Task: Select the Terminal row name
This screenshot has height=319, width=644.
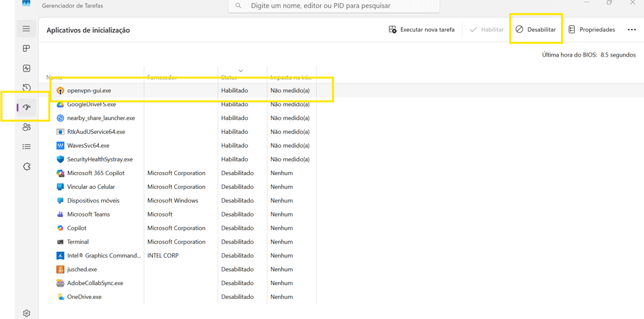Action: (78, 242)
